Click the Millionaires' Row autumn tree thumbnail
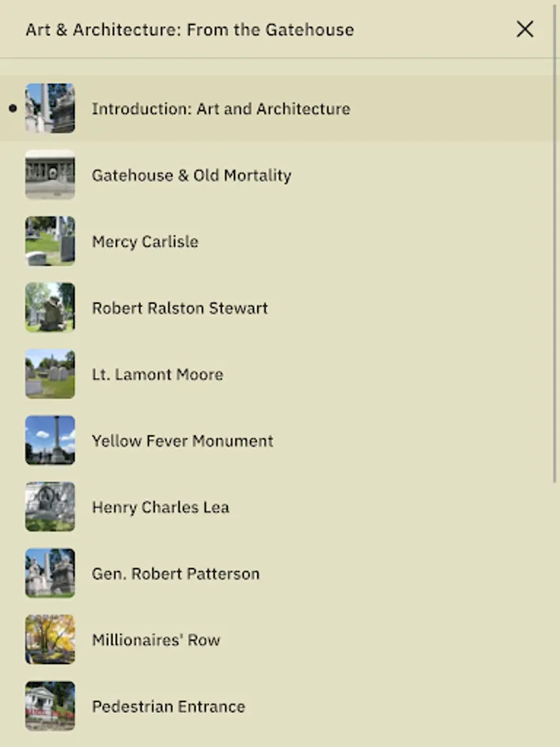Screen dimensions: 560x747 click(50, 640)
